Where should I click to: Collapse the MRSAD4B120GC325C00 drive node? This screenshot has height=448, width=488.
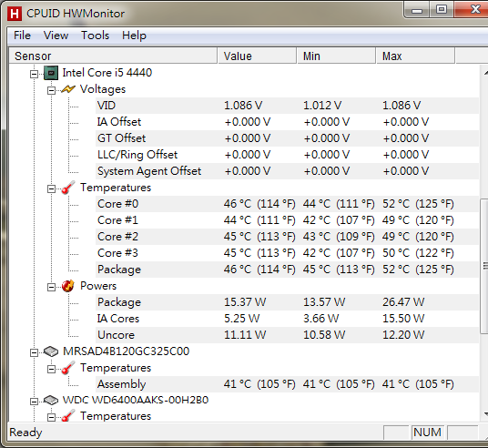point(34,352)
